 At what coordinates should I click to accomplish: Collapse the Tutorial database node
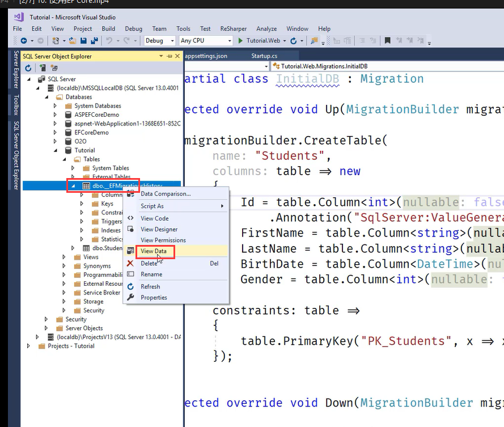[56, 150]
